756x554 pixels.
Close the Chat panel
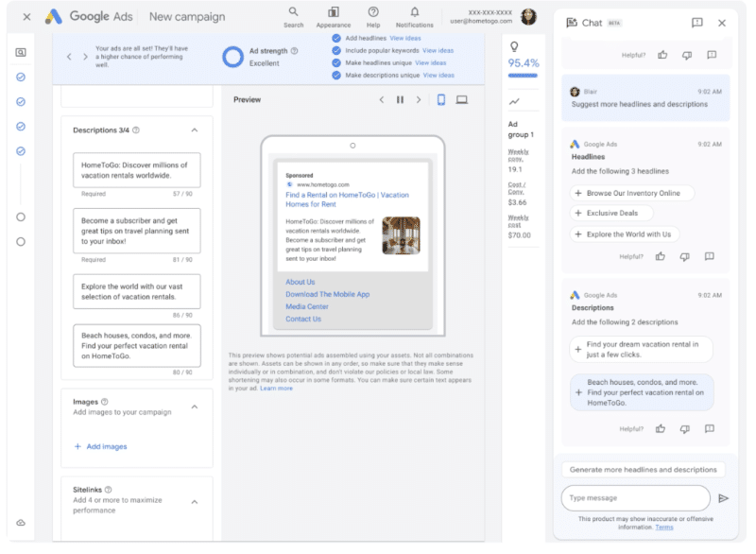coord(722,23)
